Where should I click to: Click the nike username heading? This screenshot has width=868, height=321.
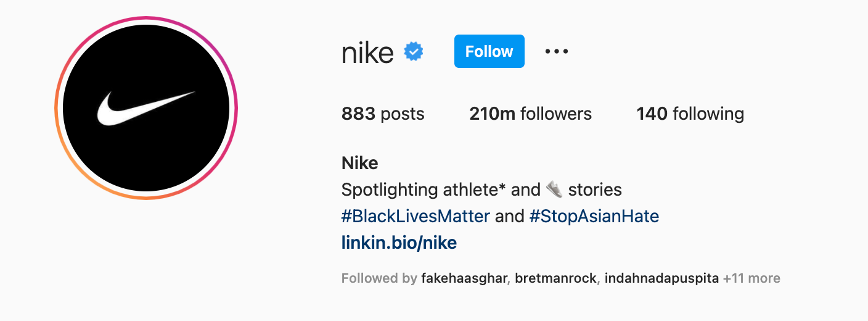[367, 52]
